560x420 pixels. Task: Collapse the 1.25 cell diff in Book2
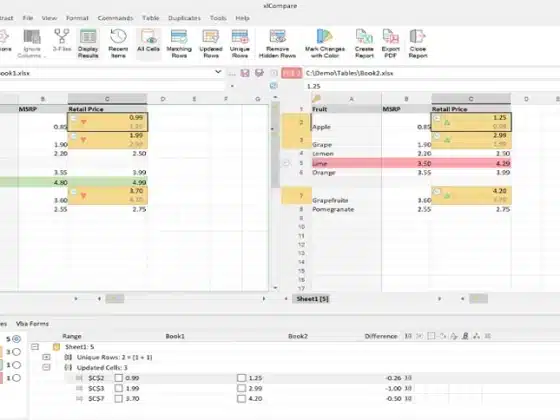437,118
